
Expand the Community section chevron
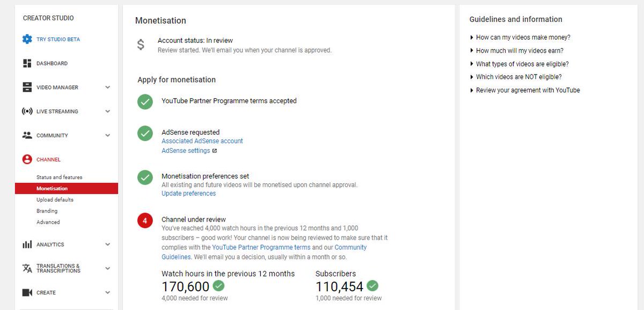[x=107, y=136]
